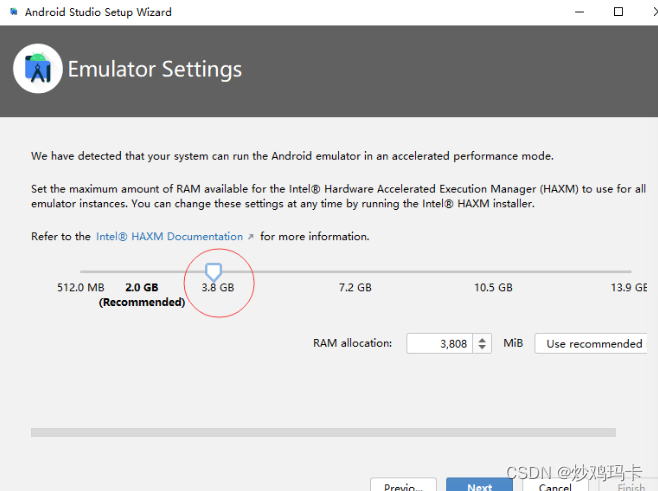Click the 3.8 GB slider label
The height and width of the screenshot is (491, 658).
(217, 287)
